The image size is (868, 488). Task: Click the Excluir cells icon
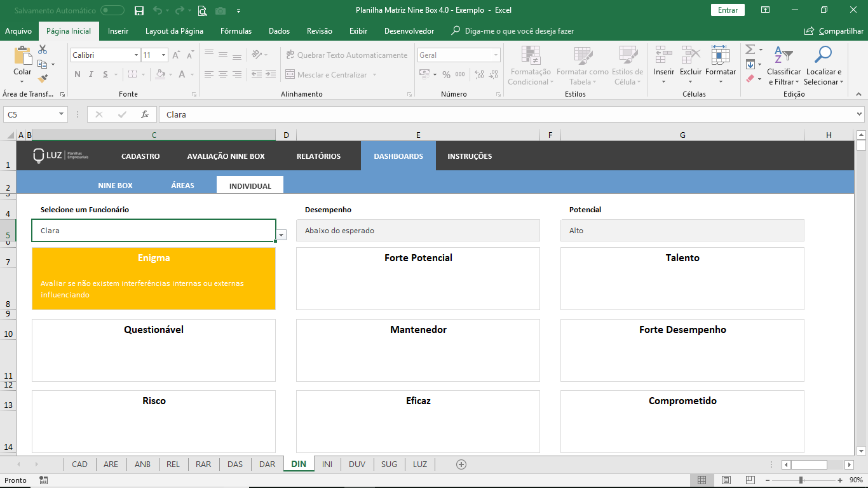click(691, 55)
